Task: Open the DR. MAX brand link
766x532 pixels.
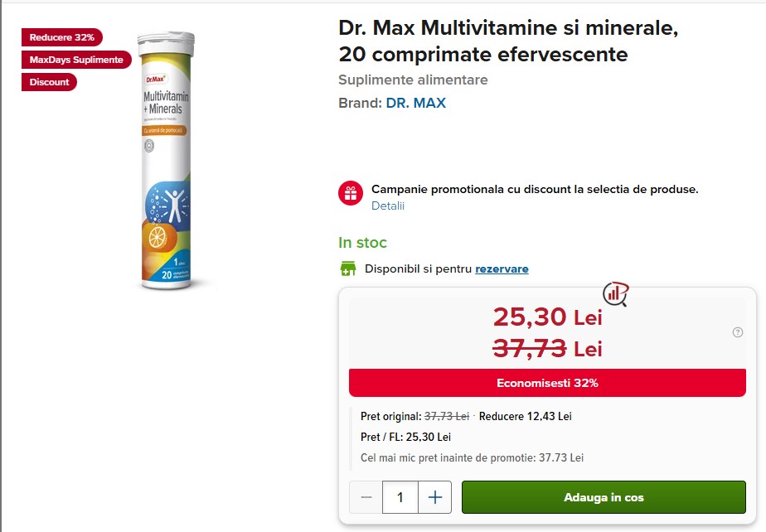Action: [x=416, y=103]
